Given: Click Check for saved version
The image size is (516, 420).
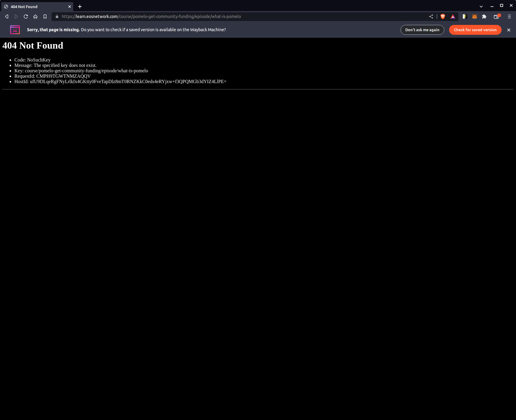Looking at the screenshot, I should 475,30.
